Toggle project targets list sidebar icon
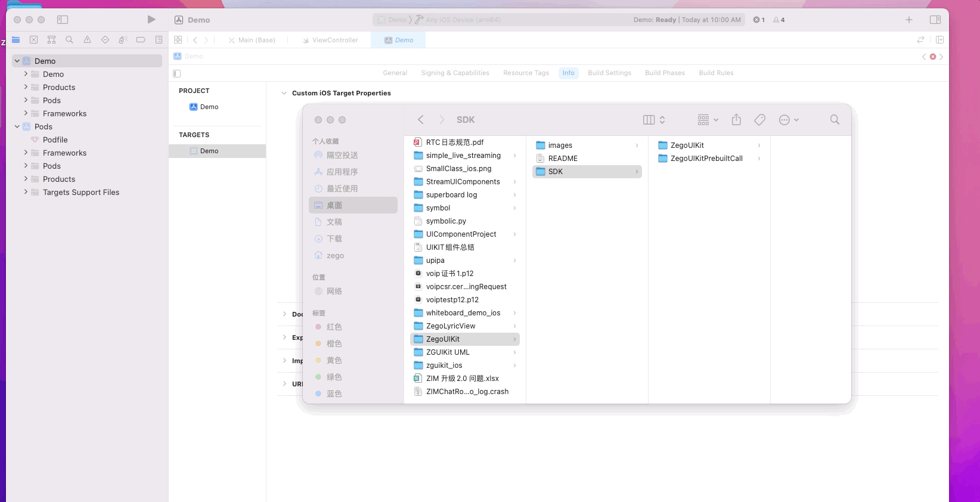 [x=176, y=73]
